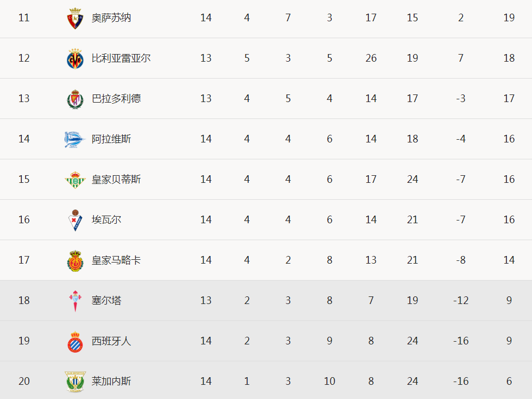The width and height of the screenshot is (532, 399).
Task: Open team link 塞尔塔
Action: pos(106,300)
